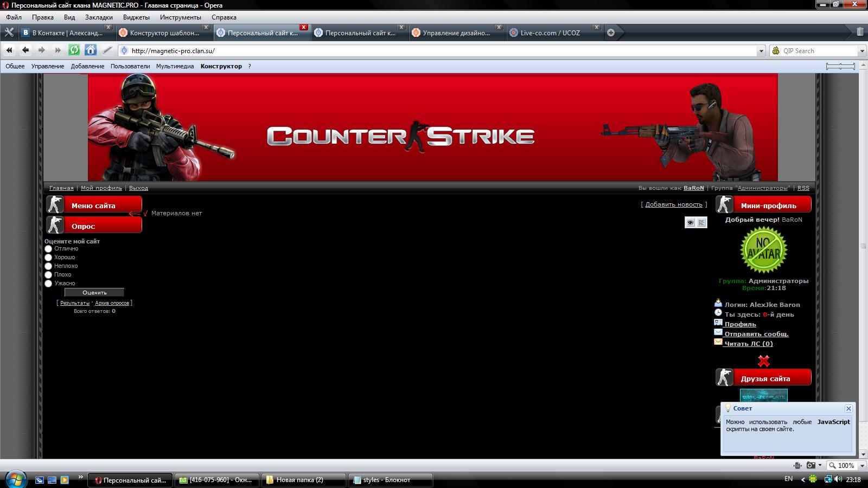Choose the Неплохо radio button
868x488 pixels.
tap(48, 266)
